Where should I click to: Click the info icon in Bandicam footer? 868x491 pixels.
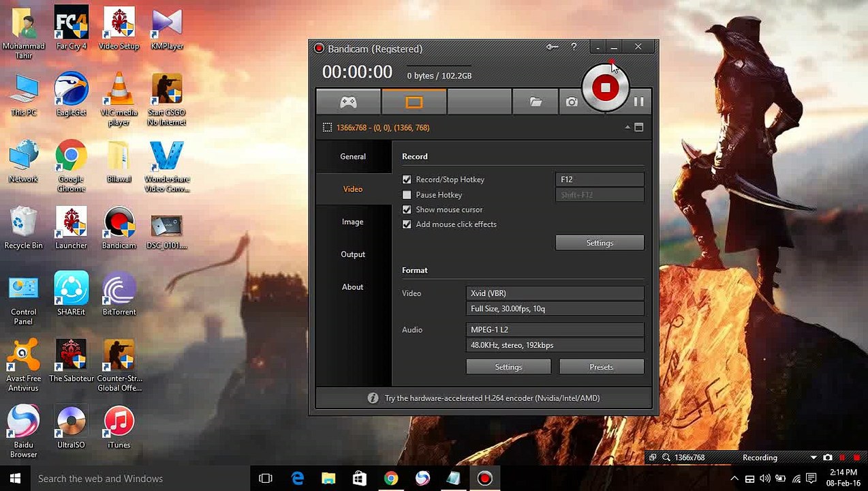coord(373,398)
